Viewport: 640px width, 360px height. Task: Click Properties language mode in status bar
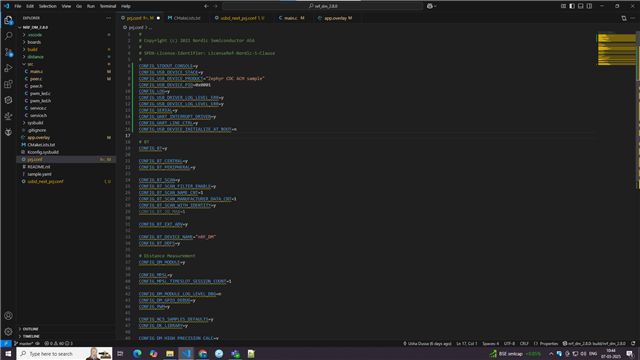point(546,343)
